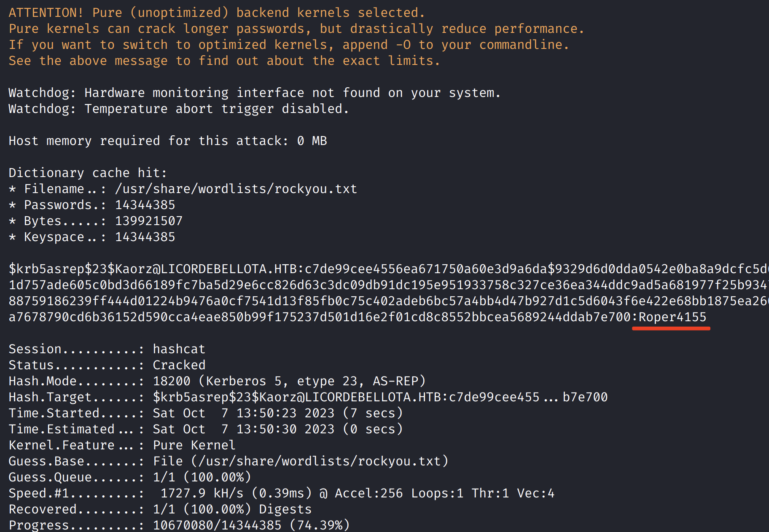The width and height of the screenshot is (769, 532).
Task: Click the rockyou.txt path on the Filename line
Action: point(236,189)
